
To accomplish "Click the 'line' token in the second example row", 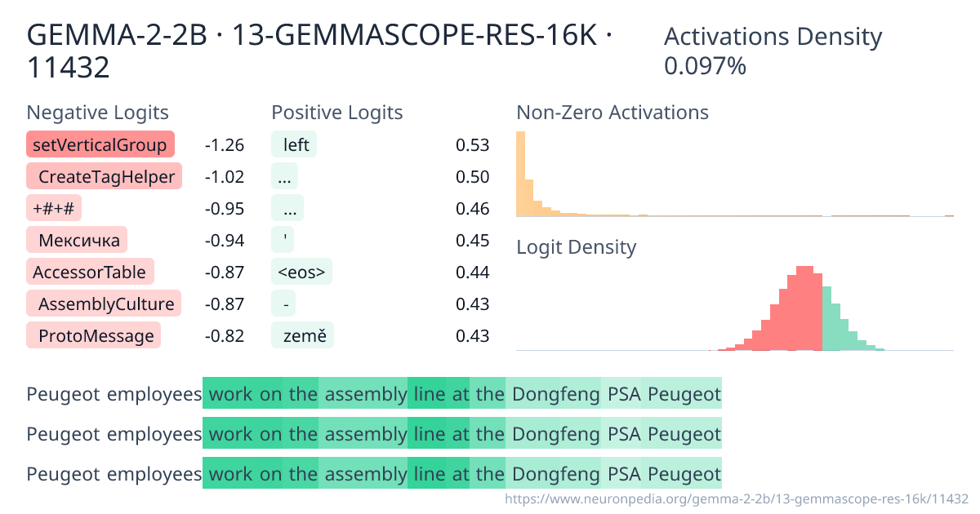I will pos(427,435).
